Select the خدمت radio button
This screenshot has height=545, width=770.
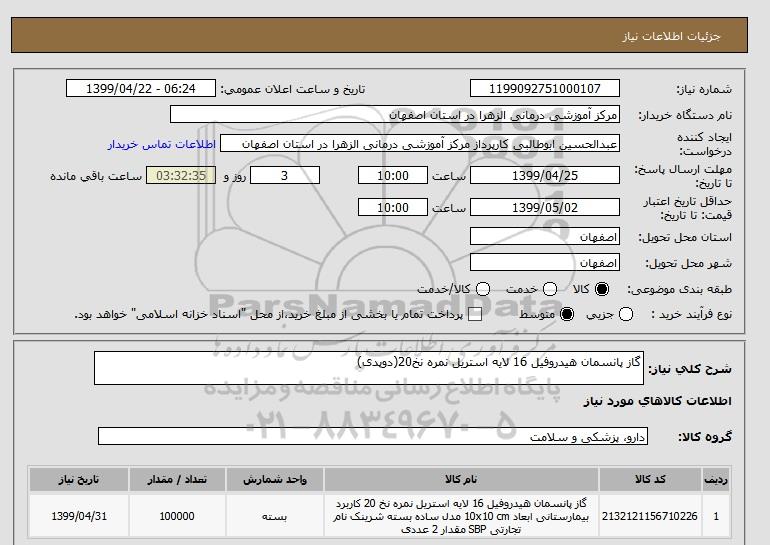coord(550,289)
